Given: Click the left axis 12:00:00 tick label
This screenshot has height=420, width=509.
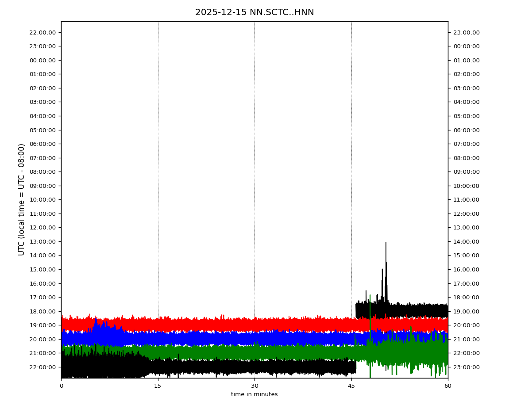Looking at the screenshot, I should [x=42, y=227].
